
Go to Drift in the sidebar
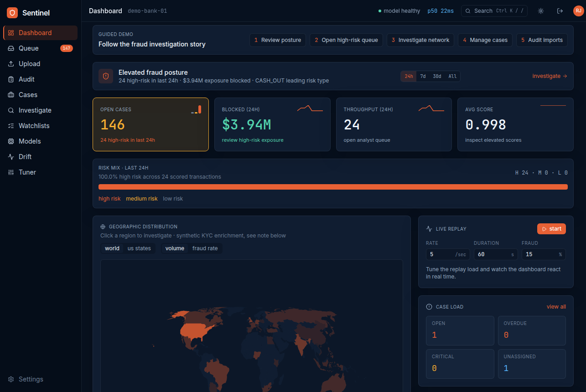(x=40, y=157)
